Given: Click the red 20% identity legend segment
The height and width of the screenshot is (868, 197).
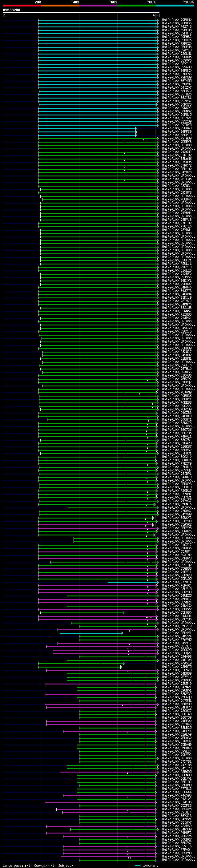Looking at the screenshot, I should tap(22, 6).
